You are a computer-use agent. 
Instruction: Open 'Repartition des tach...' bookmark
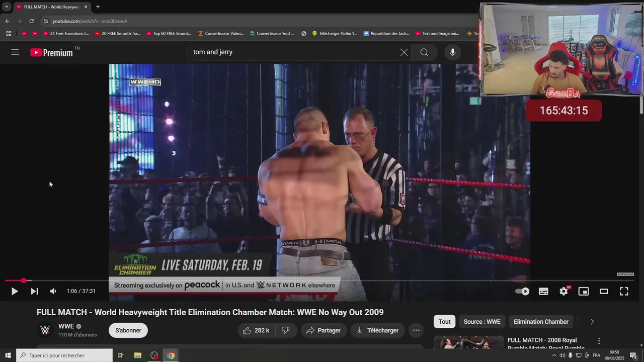tap(386, 34)
